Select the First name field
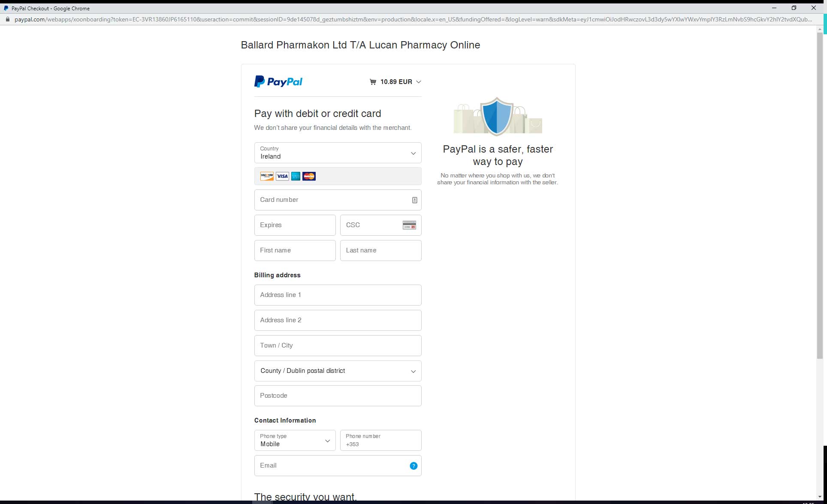 295,250
